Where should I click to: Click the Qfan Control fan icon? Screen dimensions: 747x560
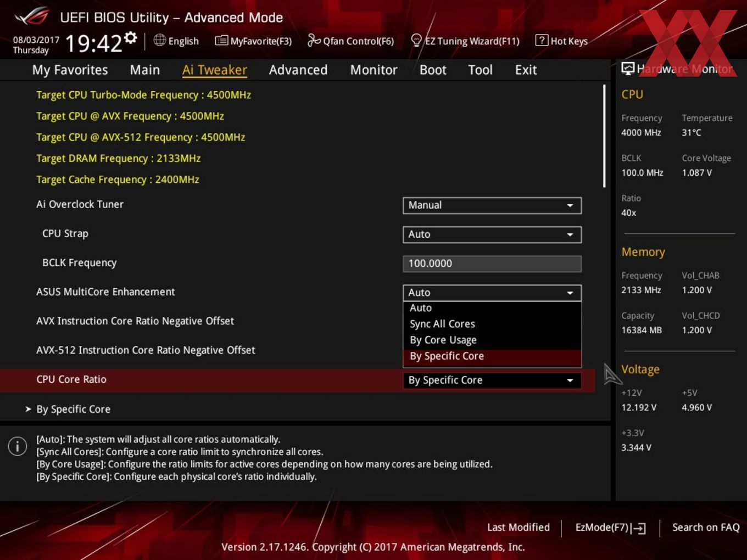314,40
